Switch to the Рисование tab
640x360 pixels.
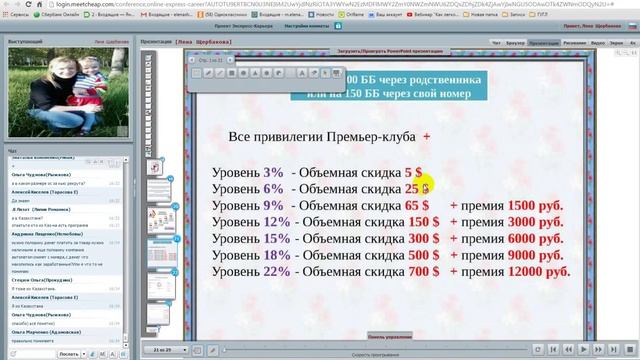point(574,42)
